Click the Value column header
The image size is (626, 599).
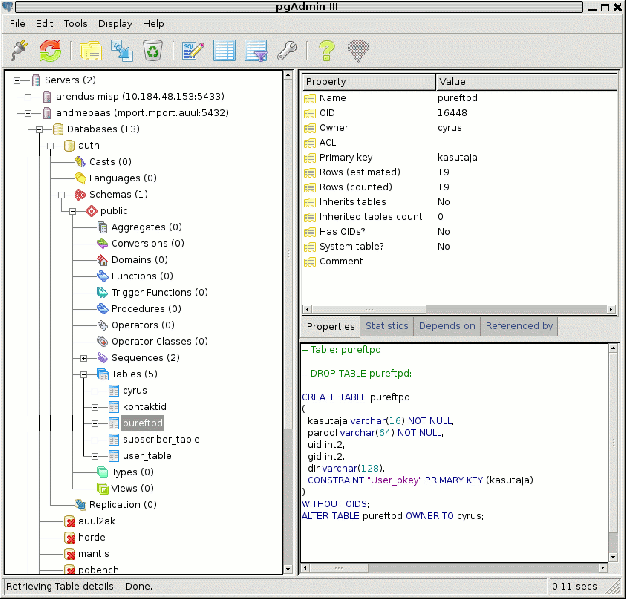click(527, 82)
